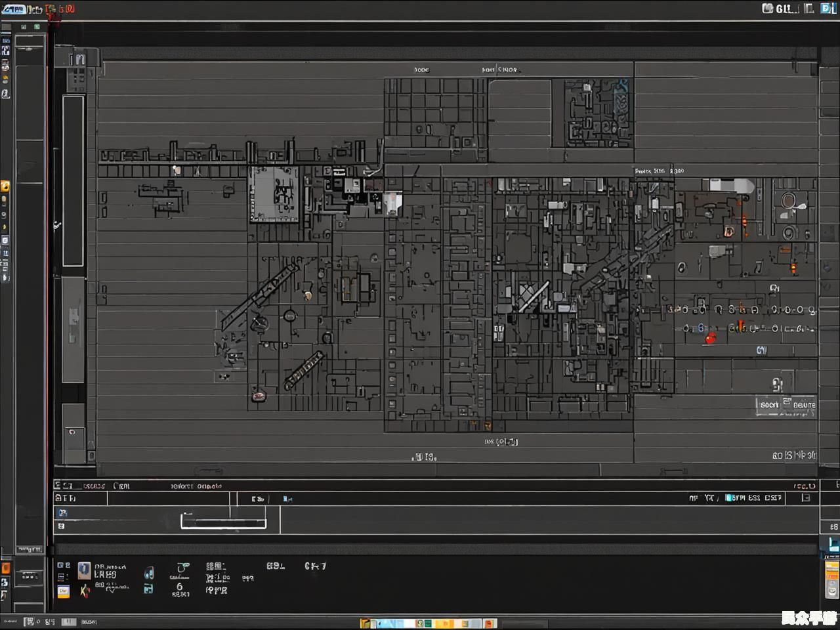Image resolution: width=840 pixels, height=630 pixels.
Task: Toggle the small square box right of status row
Action: pyautogui.click(x=806, y=498)
